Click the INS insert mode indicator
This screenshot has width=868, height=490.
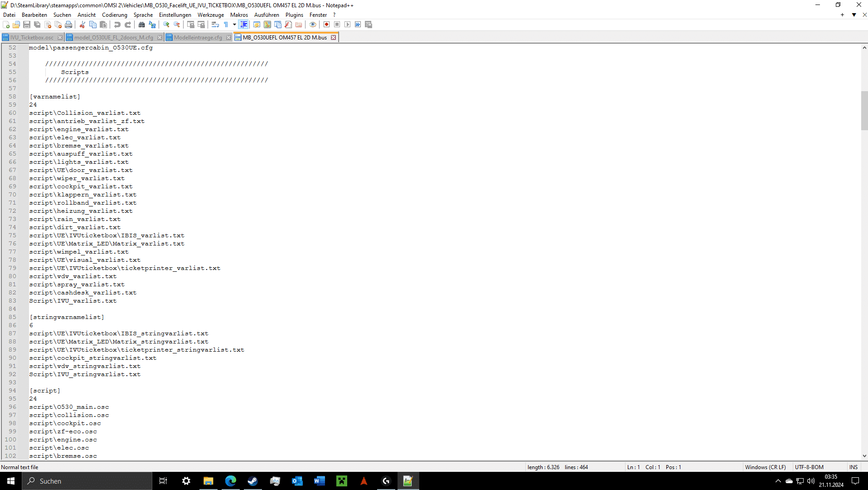[853, 467]
